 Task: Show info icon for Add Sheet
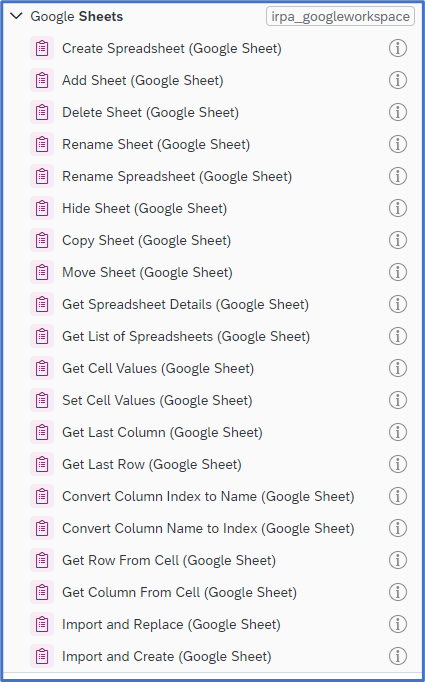click(398, 80)
